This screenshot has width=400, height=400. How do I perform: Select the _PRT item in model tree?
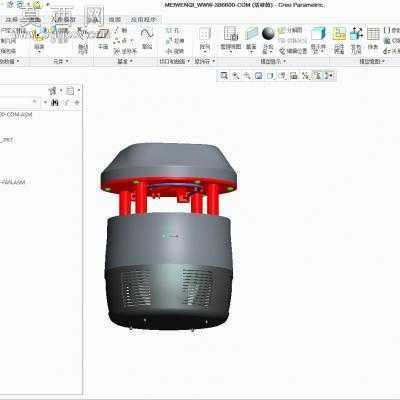coord(7,140)
